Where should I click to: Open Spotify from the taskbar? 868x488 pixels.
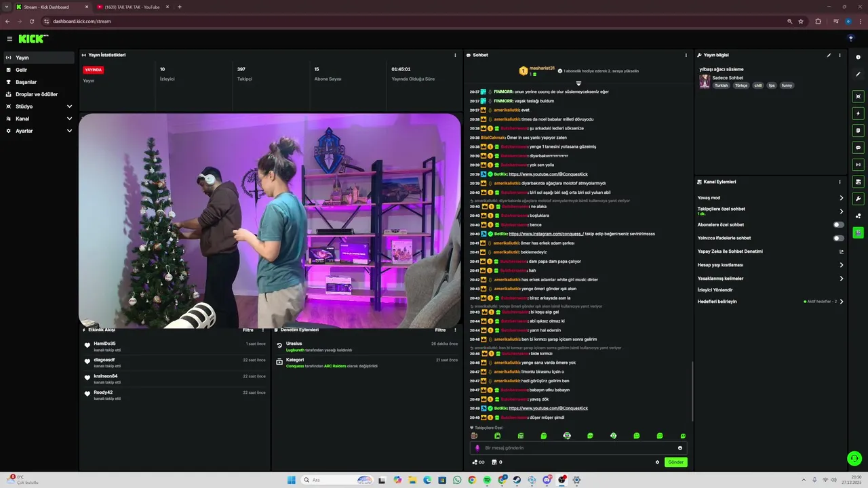point(487,480)
